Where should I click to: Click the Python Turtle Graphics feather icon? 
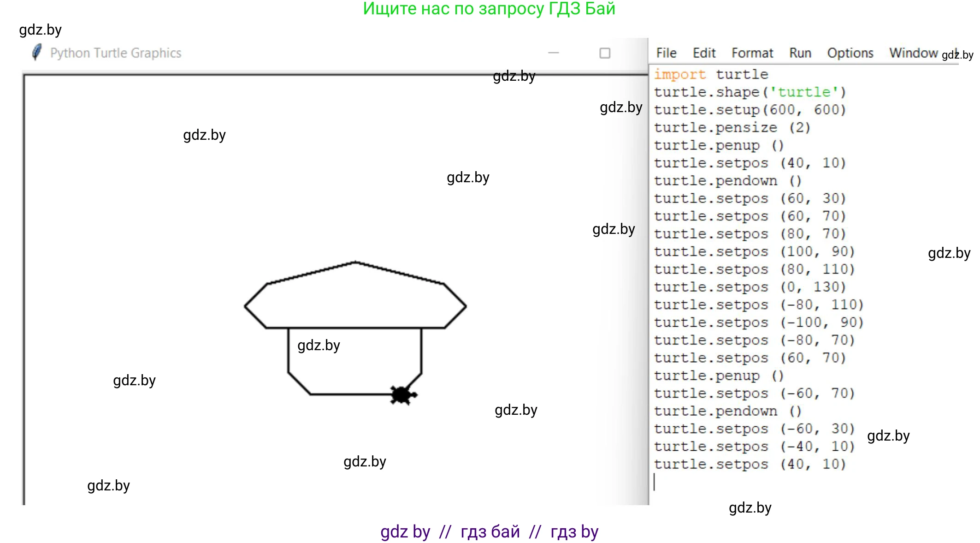tap(37, 53)
